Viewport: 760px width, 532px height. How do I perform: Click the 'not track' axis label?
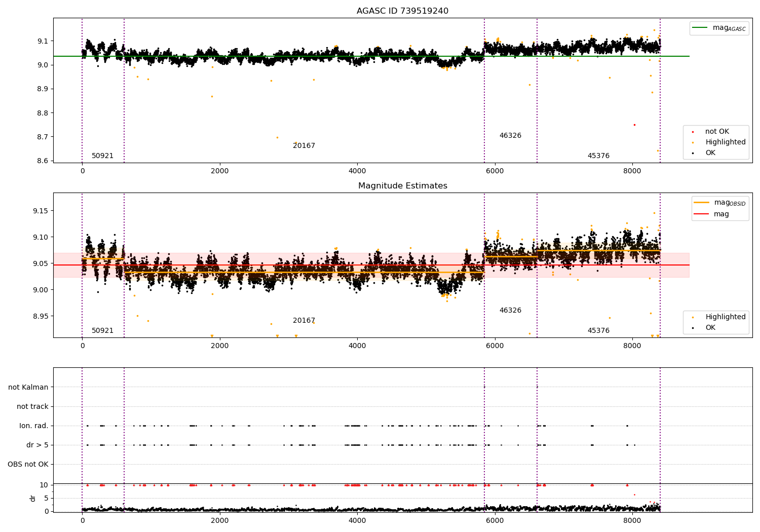coord(32,407)
